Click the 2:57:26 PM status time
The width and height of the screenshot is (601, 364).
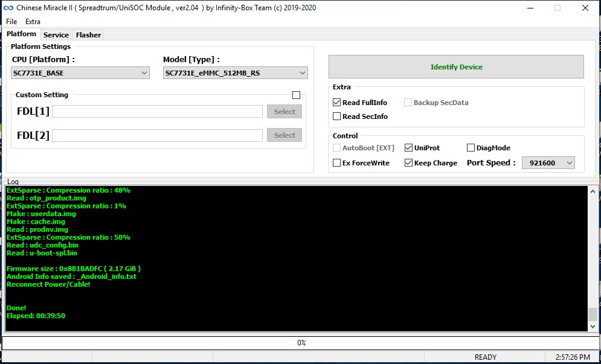click(x=573, y=357)
